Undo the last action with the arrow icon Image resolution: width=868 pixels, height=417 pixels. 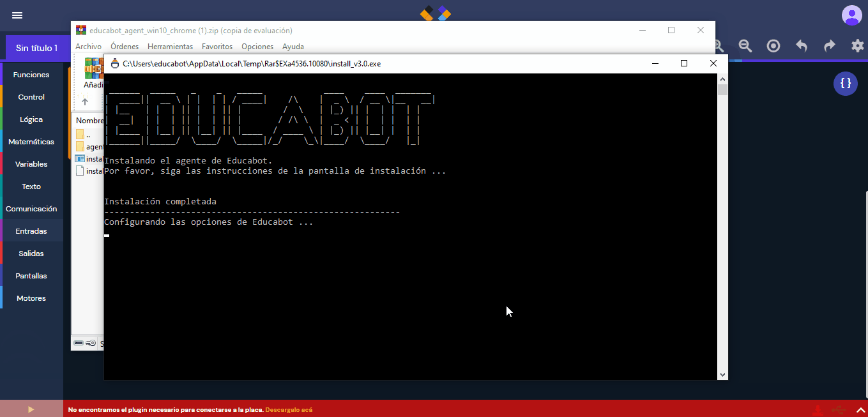[801, 45]
